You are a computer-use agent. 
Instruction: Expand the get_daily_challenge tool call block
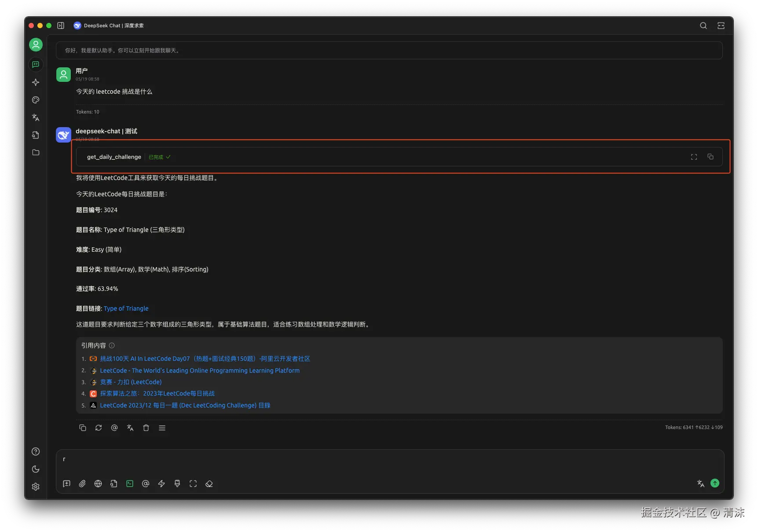pos(399,157)
